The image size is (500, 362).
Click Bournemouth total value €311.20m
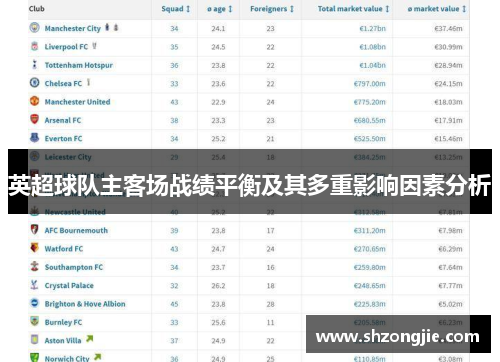click(x=370, y=231)
